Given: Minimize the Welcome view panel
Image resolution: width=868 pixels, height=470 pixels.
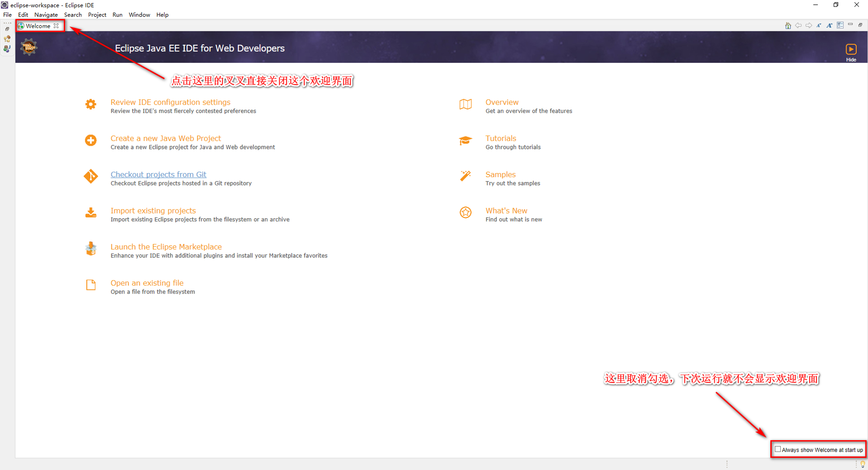Looking at the screenshot, I should pyautogui.click(x=850, y=25).
